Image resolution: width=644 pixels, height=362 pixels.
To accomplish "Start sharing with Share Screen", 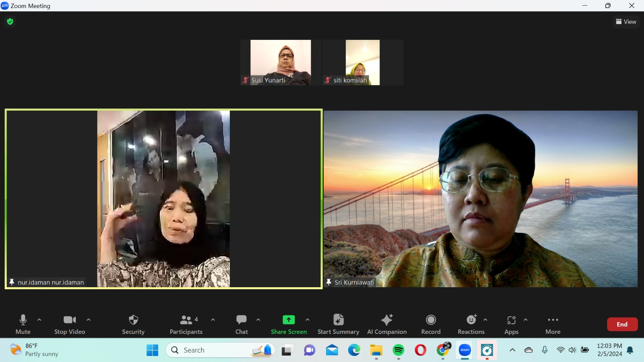I will pos(289,324).
